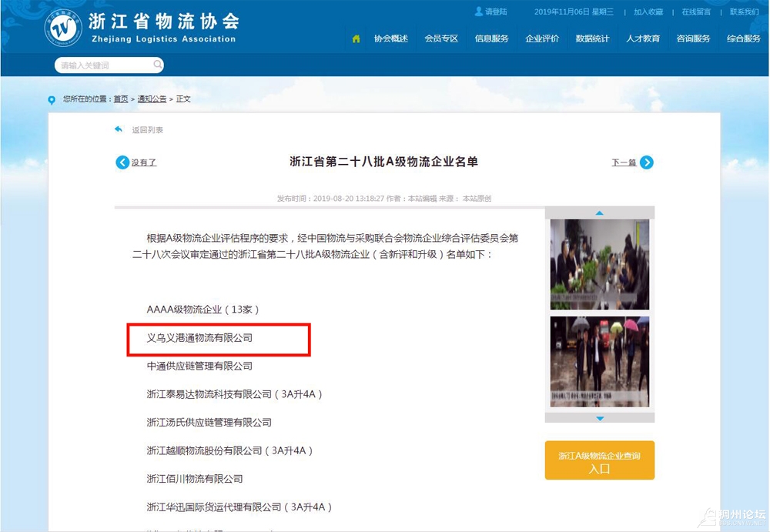The height and width of the screenshot is (532, 770).
Task: Click the 联系我们 link
Action: [745, 12]
